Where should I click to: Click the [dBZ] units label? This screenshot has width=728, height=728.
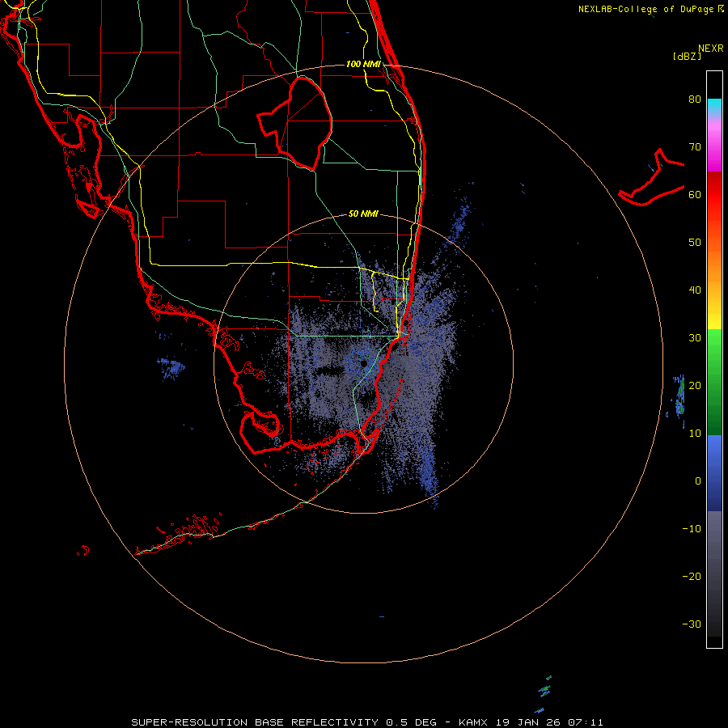(687, 56)
